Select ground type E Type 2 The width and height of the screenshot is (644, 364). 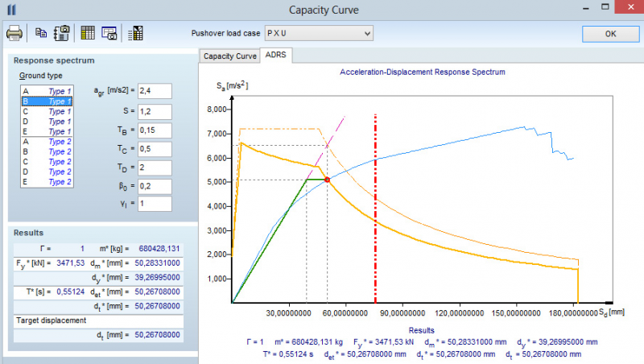(x=47, y=182)
